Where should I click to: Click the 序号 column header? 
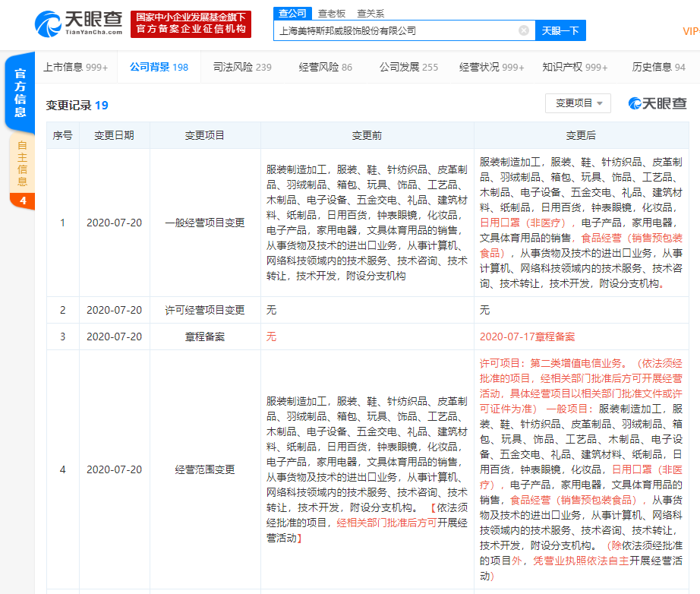(62, 135)
